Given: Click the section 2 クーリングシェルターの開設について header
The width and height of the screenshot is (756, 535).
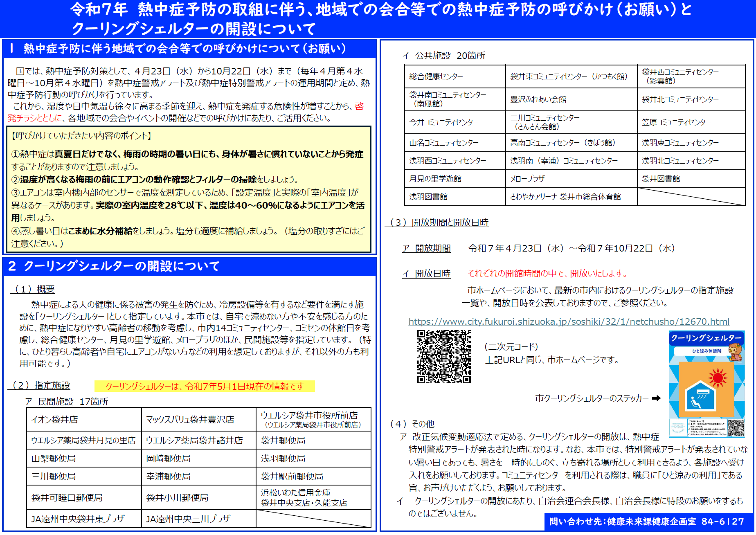Looking at the screenshot, I should click(x=189, y=266).
